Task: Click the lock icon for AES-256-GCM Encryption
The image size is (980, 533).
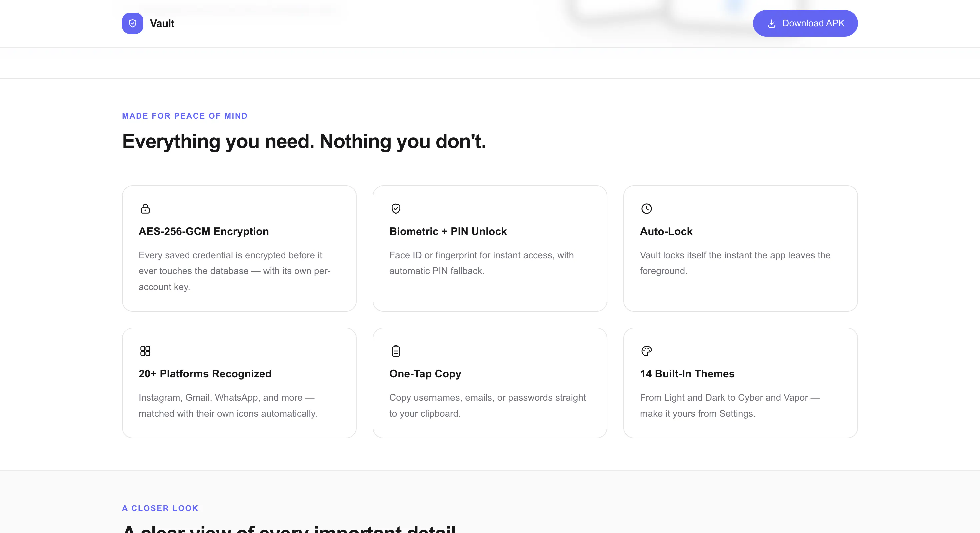Action: point(145,208)
